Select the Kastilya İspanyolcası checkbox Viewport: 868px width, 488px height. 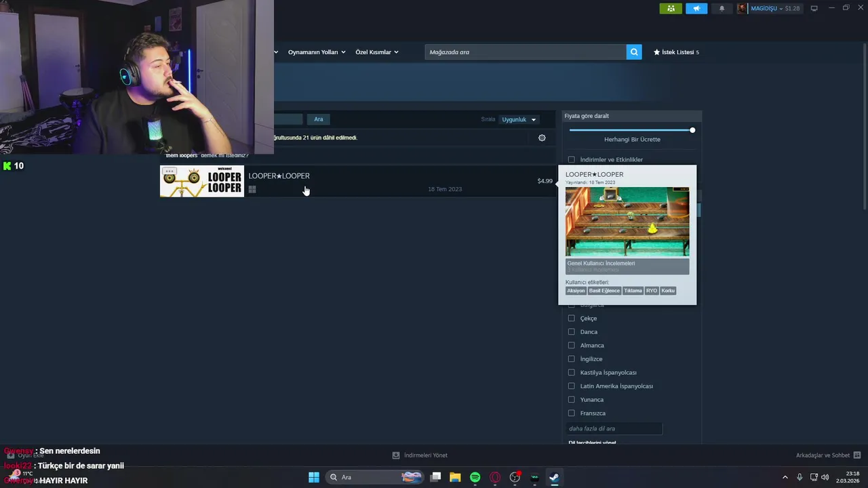[571, 373]
